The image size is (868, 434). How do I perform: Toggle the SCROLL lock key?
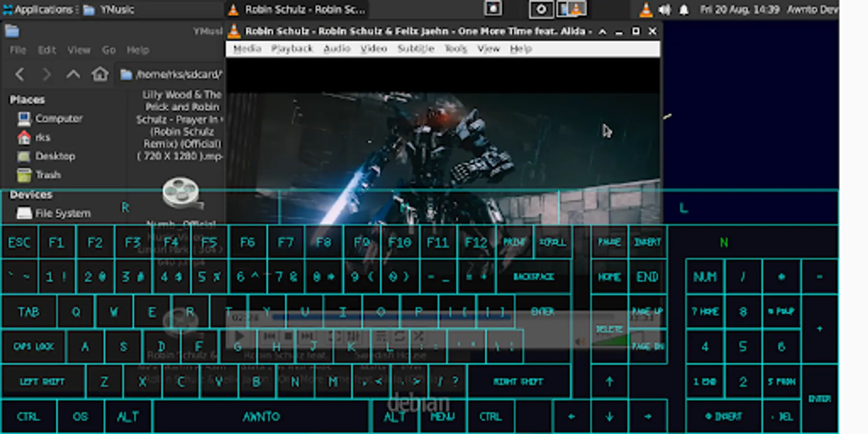pyautogui.click(x=552, y=242)
